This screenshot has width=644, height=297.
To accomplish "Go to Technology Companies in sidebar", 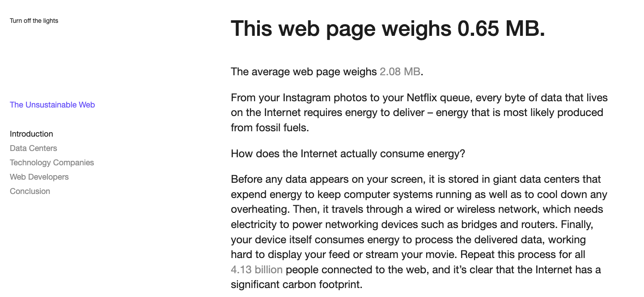I will coord(52,163).
